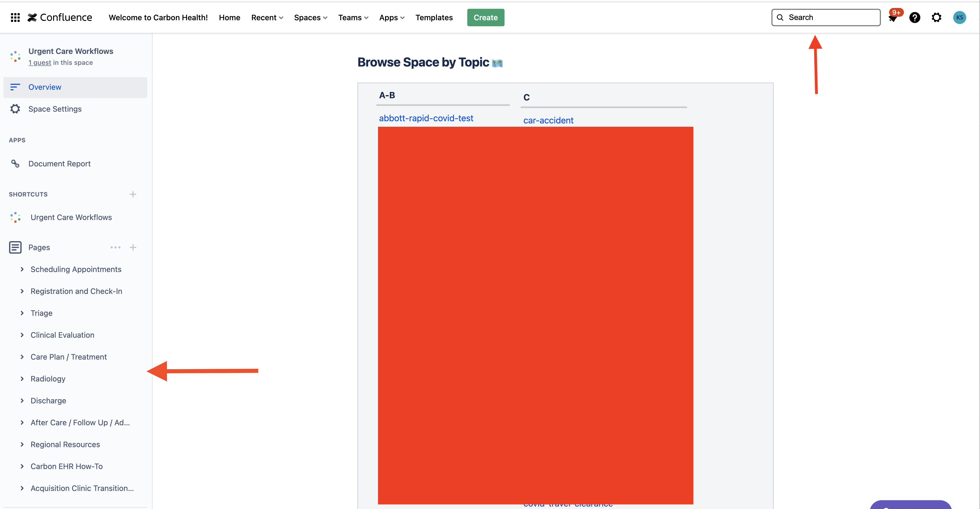Viewport: 980px width, 509px height.
Task: Open the app switcher grid icon
Action: (15, 18)
